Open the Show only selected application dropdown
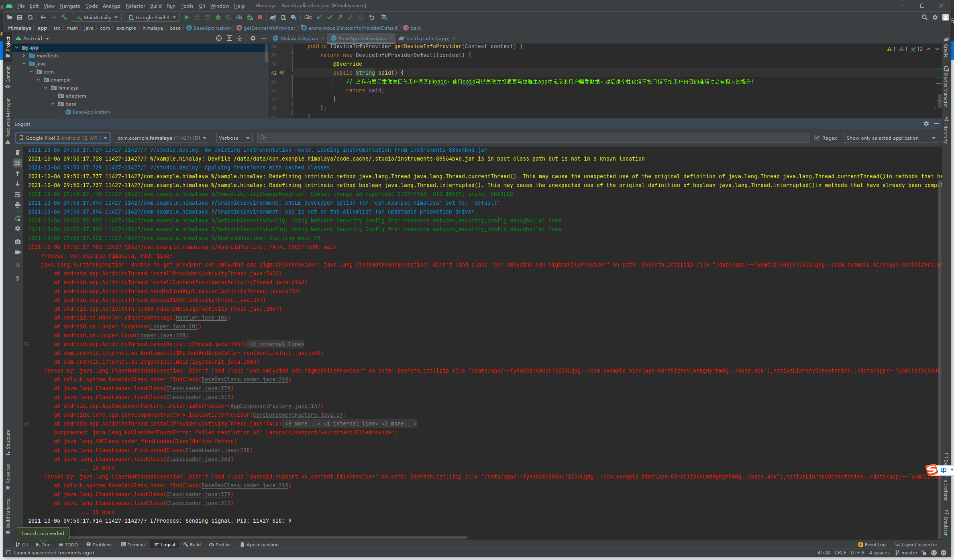The width and height of the screenshot is (954, 560). click(x=891, y=138)
